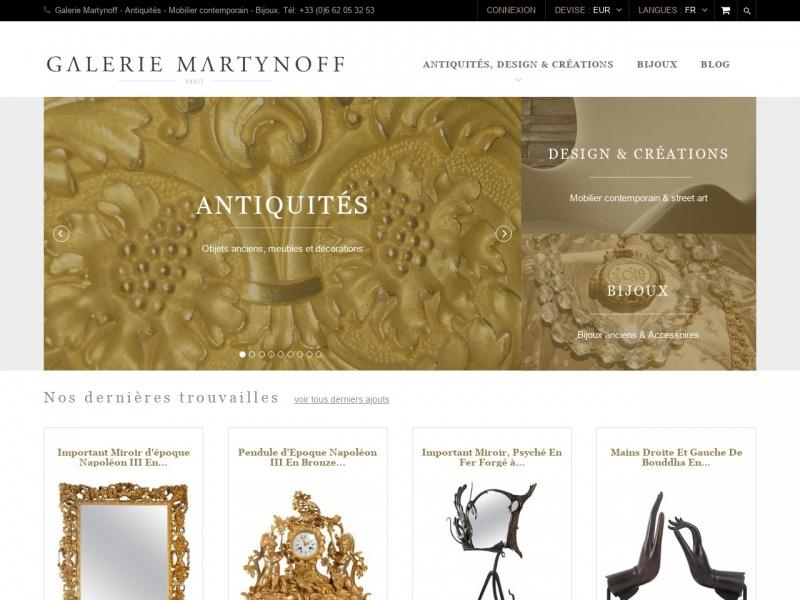Select the last carousel dot
This screenshot has width=800, height=600.
pos(319,354)
